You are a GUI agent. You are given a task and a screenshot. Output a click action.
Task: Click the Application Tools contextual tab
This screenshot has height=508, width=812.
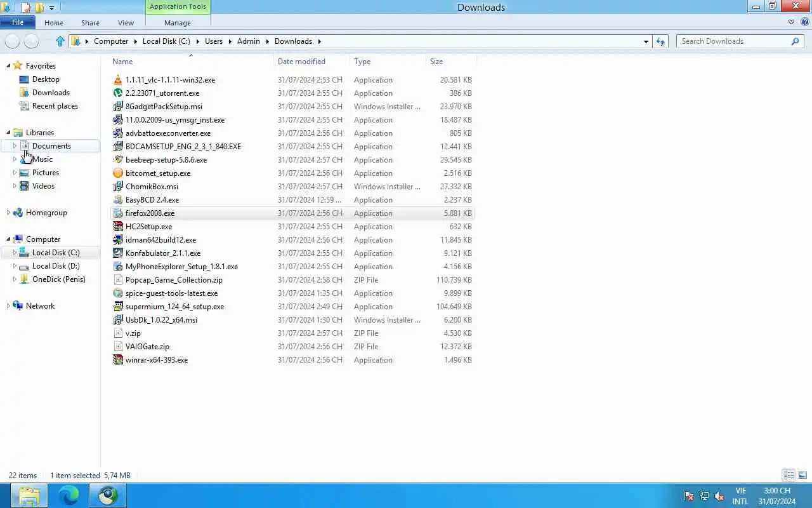pos(178,7)
